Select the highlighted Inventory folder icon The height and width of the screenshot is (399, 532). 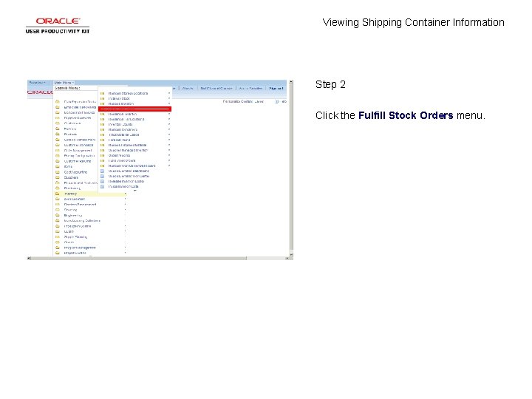(x=58, y=194)
